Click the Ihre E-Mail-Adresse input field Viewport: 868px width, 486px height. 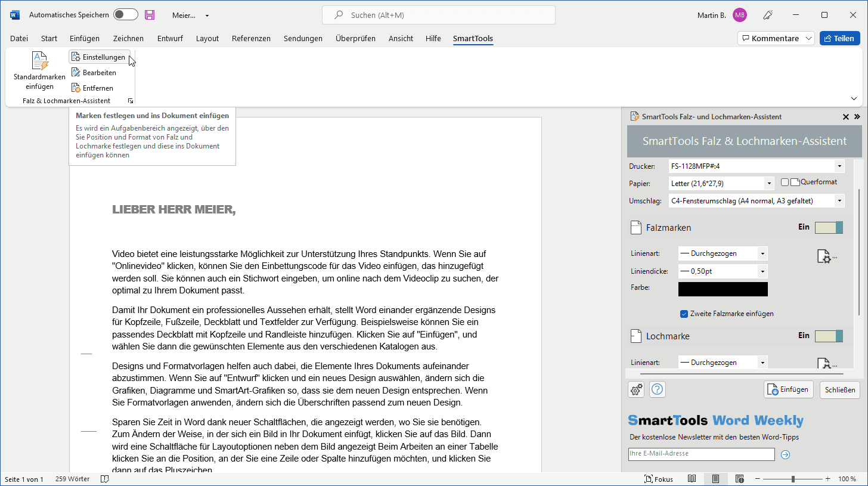(701, 454)
